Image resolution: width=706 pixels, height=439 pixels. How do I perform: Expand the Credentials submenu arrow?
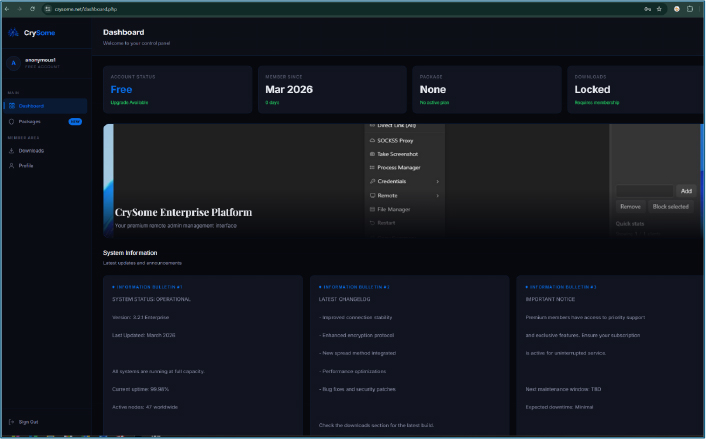[x=438, y=181]
